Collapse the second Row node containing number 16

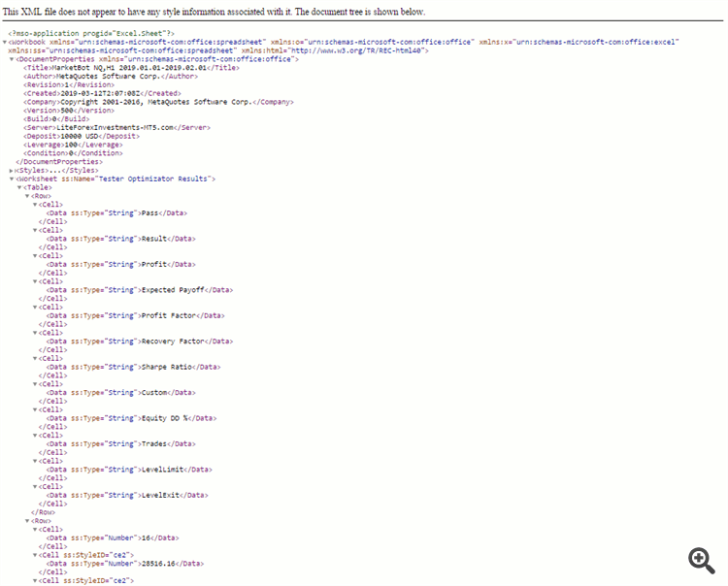pos(27,521)
